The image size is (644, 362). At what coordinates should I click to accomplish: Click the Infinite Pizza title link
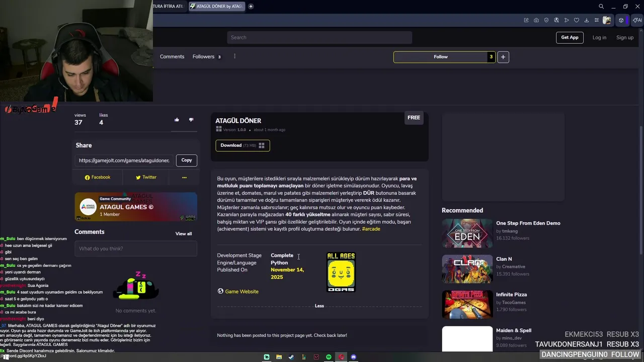(x=511, y=295)
